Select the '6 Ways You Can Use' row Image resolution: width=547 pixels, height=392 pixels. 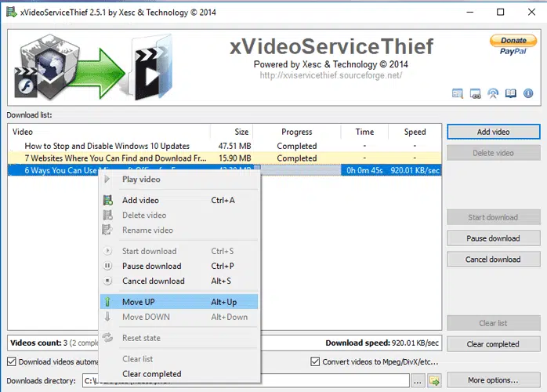[225, 170]
